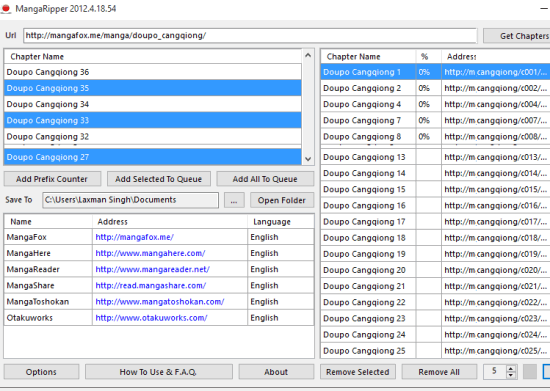Image resolution: width=550 pixels, height=391 pixels.
Task: Click the chapter list scroll down arrow
Action: click(x=308, y=159)
